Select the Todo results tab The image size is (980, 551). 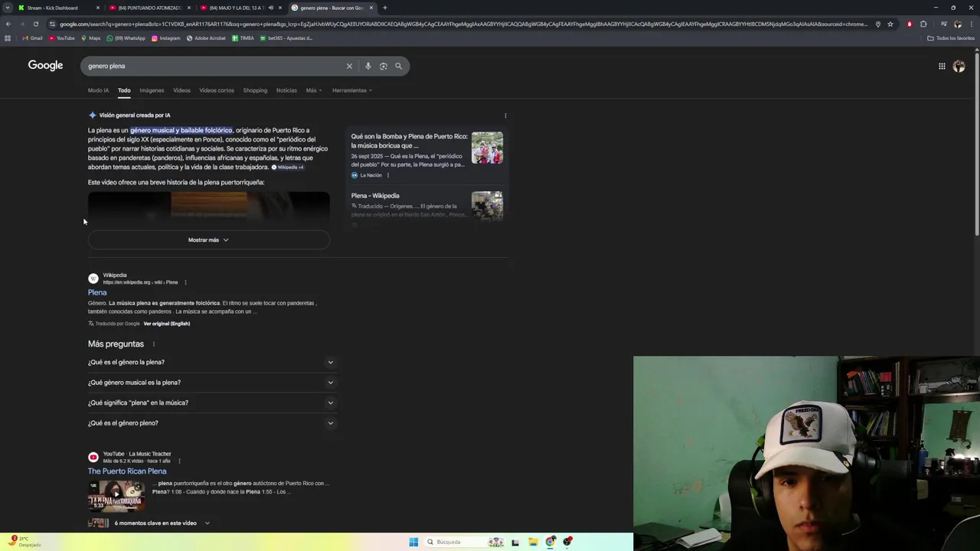point(124,90)
